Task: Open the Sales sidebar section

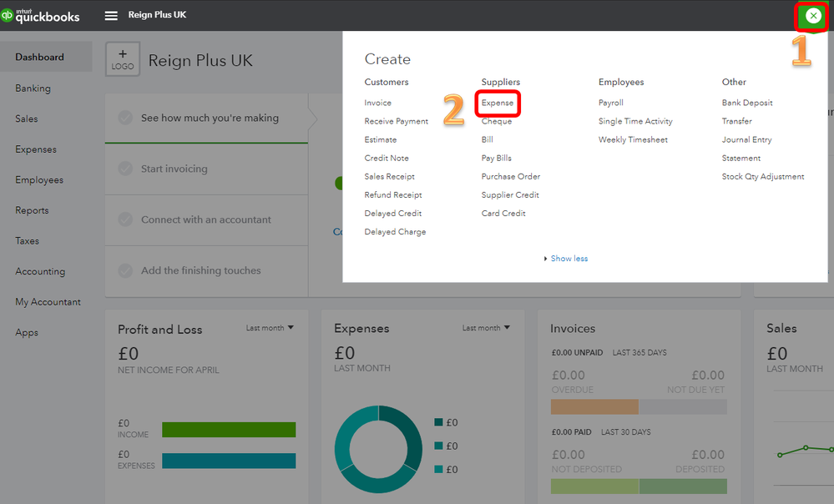Action: pos(27,118)
